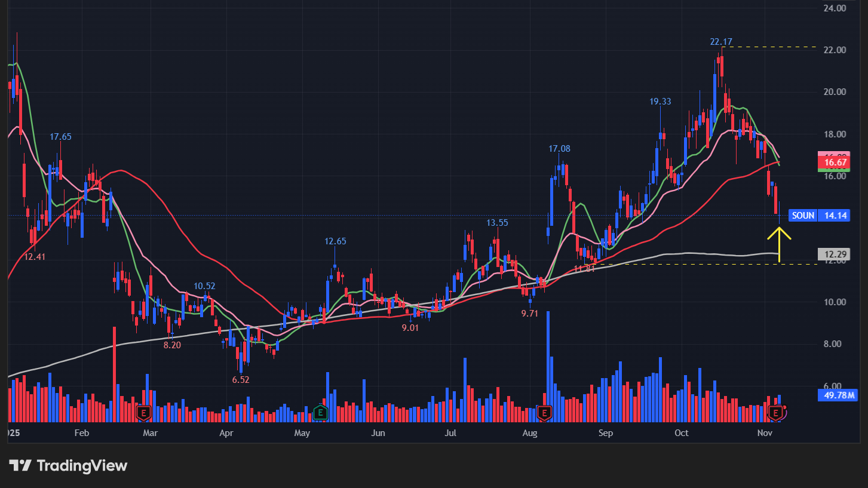Click the TradingView logo
Image resolution: width=868 pixels, height=488 pixels.
pyautogui.click(x=68, y=466)
